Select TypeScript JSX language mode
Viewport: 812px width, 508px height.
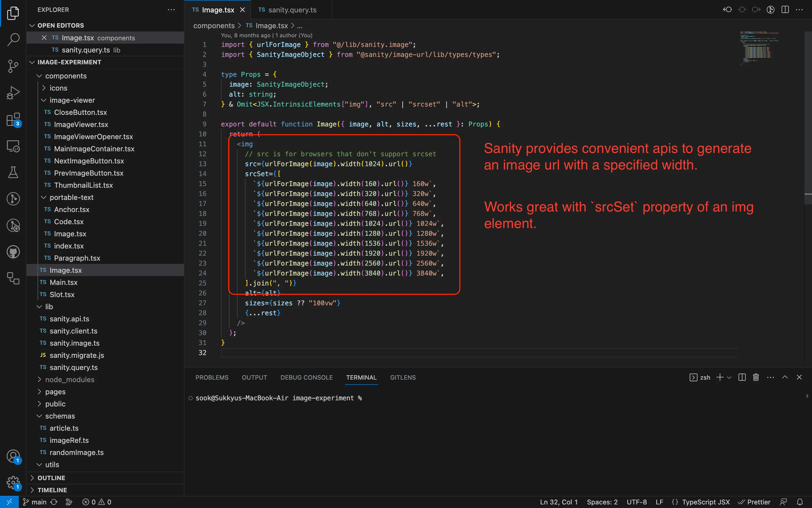(x=705, y=502)
